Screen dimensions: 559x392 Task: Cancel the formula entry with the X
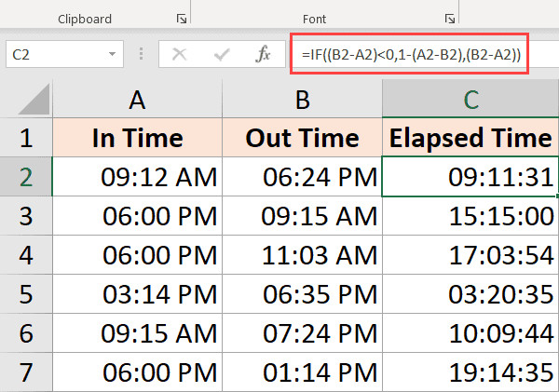click(x=179, y=55)
